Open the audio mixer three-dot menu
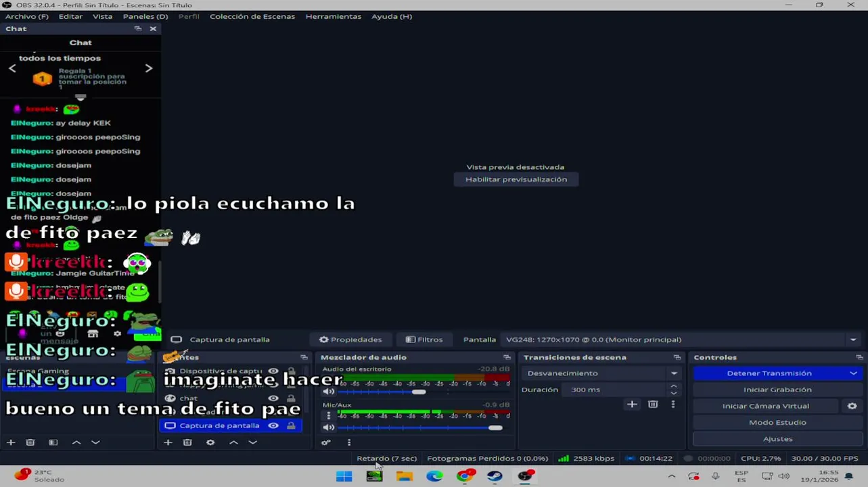Image resolution: width=868 pixels, height=487 pixels. 349,442
